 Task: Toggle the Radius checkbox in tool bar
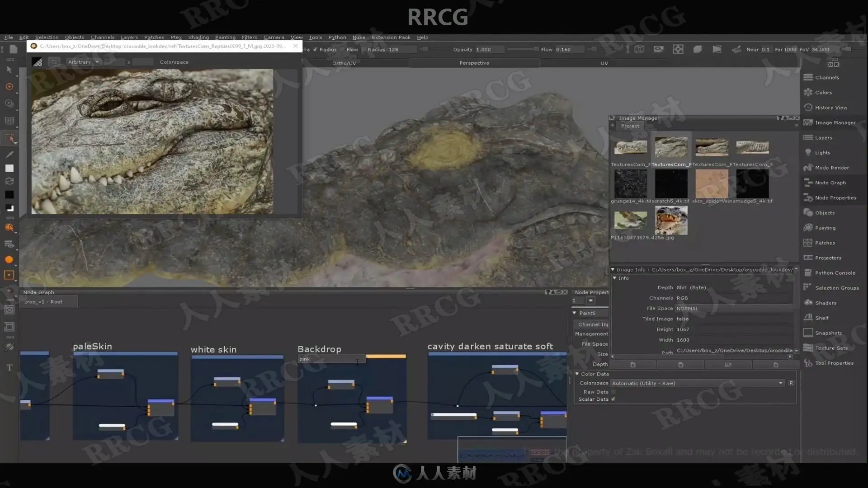tap(315, 49)
